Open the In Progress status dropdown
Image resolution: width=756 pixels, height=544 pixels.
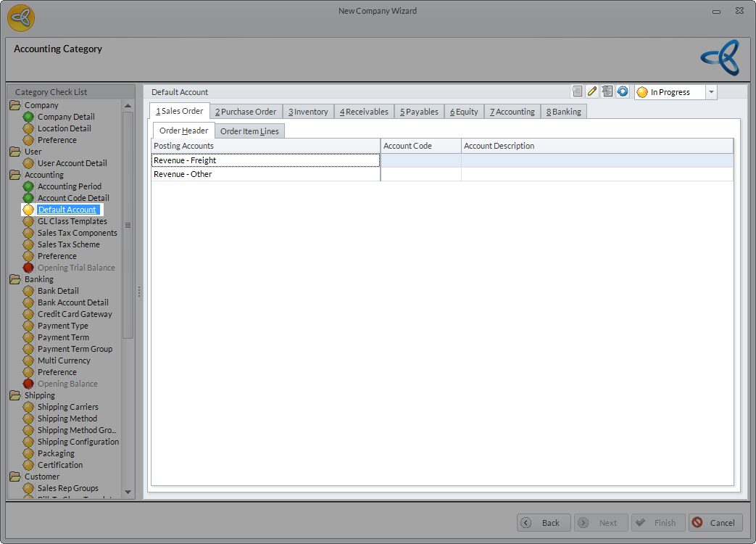(x=710, y=92)
